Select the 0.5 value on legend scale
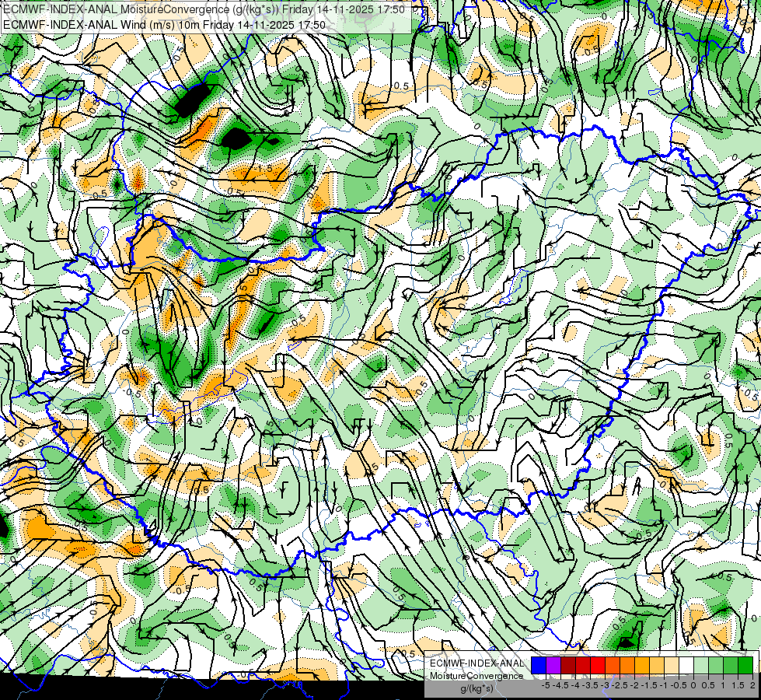 click(x=708, y=685)
